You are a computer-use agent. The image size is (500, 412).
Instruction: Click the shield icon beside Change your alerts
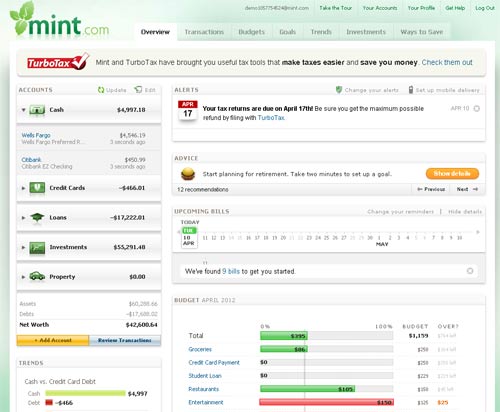pyautogui.click(x=339, y=90)
